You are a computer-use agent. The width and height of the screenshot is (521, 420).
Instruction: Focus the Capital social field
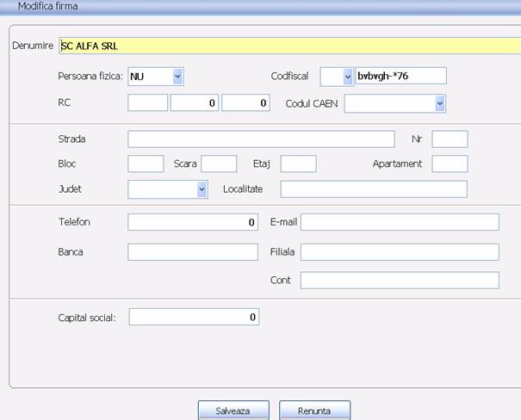(x=193, y=317)
